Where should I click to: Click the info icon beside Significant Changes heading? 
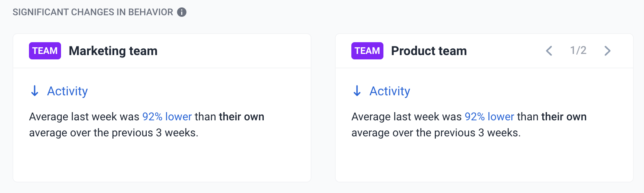click(x=182, y=12)
